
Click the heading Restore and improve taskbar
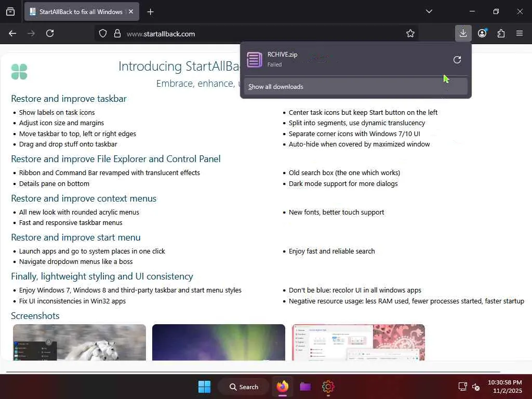click(x=69, y=99)
